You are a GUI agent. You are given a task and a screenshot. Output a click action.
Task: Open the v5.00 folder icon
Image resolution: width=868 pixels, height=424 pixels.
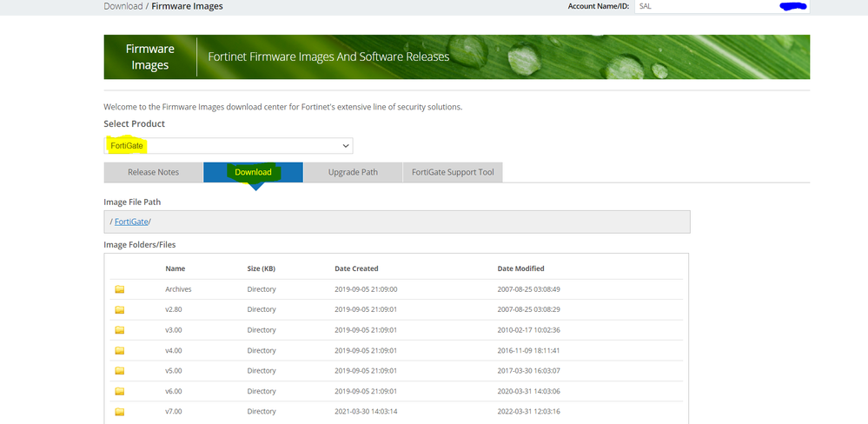(x=120, y=371)
